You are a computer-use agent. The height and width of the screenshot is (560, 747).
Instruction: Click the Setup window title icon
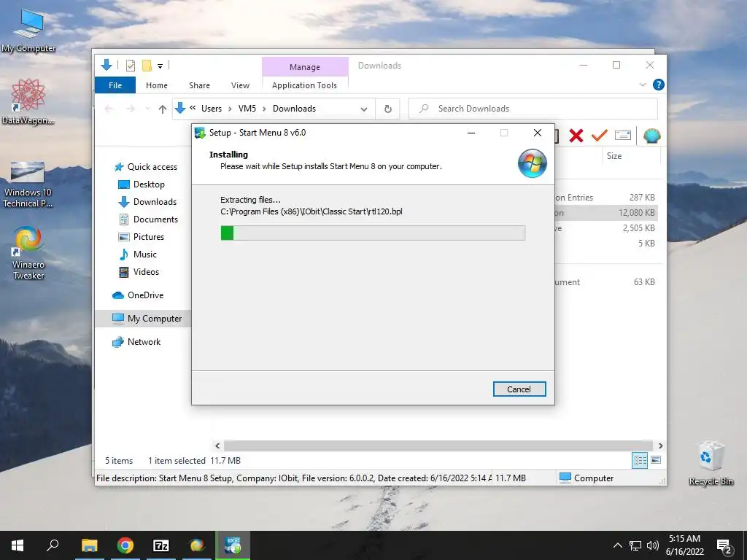tap(200, 133)
